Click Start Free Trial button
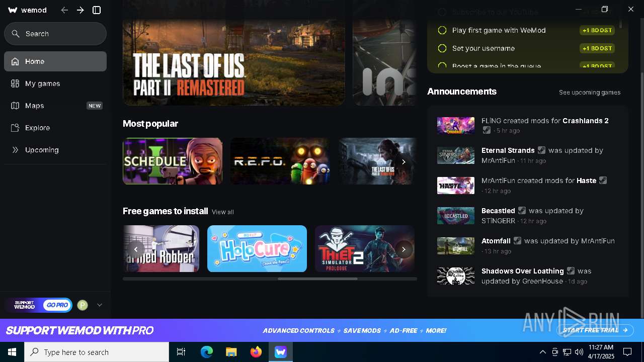Viewport: 644px width, 362px height. point(595,330)
